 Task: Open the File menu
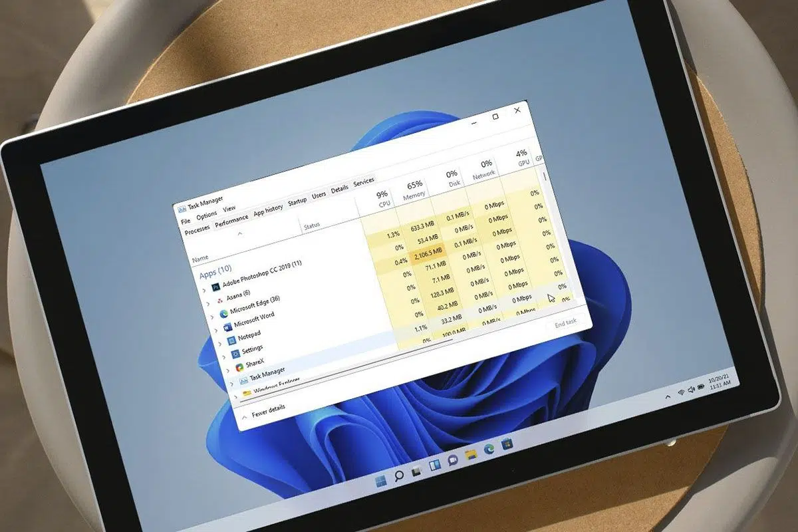(x=186, y=221)
